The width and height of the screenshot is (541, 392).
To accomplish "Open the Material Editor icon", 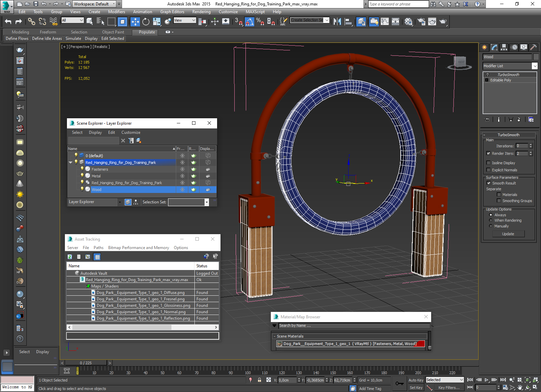I will click(408, 22).
